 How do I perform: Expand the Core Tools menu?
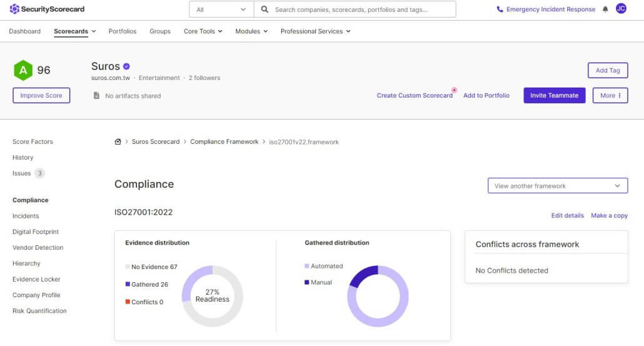point(203,31)
